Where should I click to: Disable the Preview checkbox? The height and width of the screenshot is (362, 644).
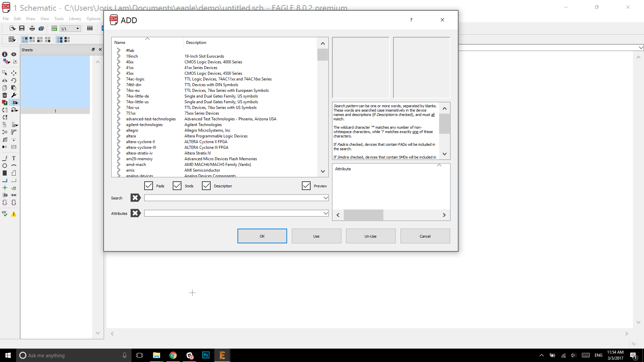pos(306,186)
